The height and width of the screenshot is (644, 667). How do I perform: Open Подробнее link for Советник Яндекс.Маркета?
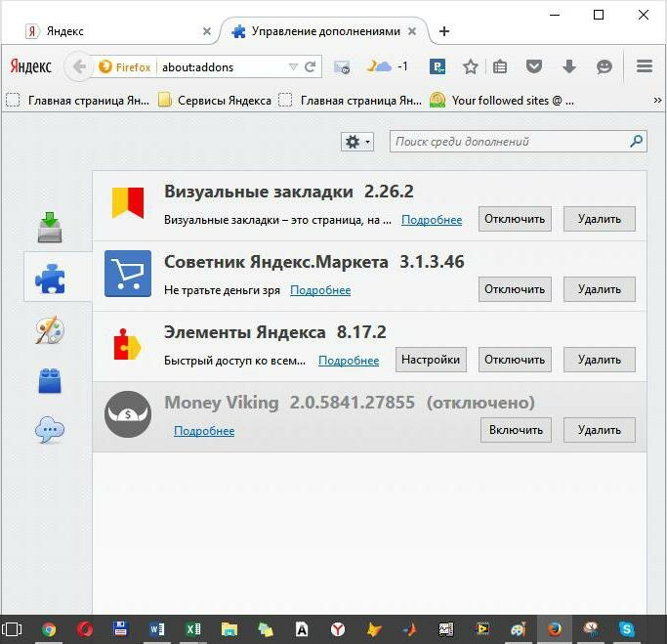[320, 290]
